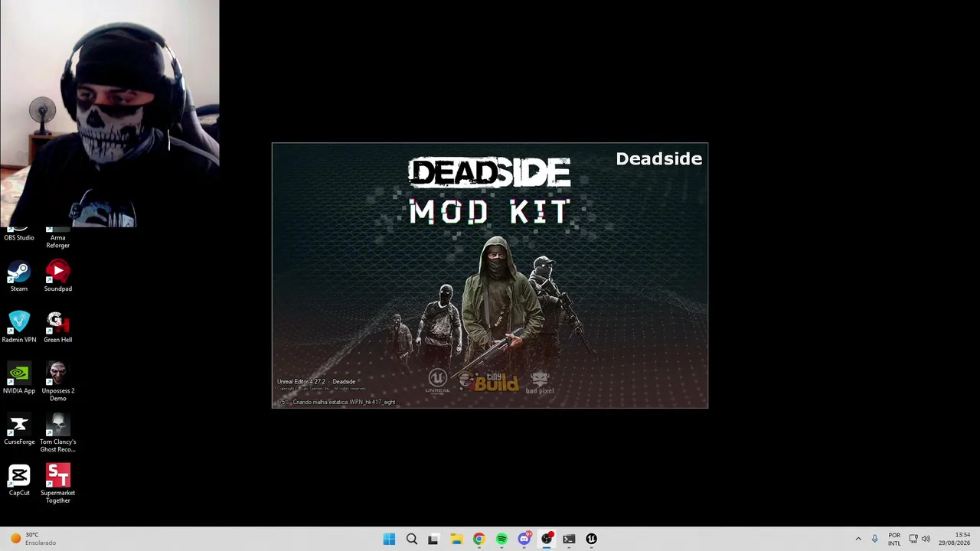This screenshot has width=980, height=551.
Task: Switch to OBS Studio on the taskbar
Action: pos(547,539)
